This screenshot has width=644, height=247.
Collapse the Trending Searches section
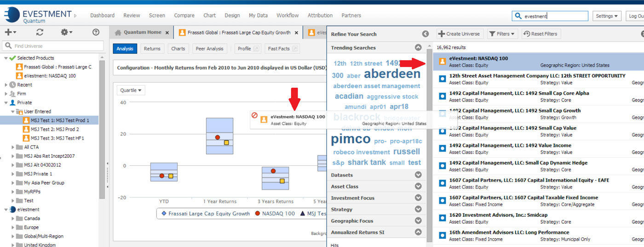pos(418,47)
